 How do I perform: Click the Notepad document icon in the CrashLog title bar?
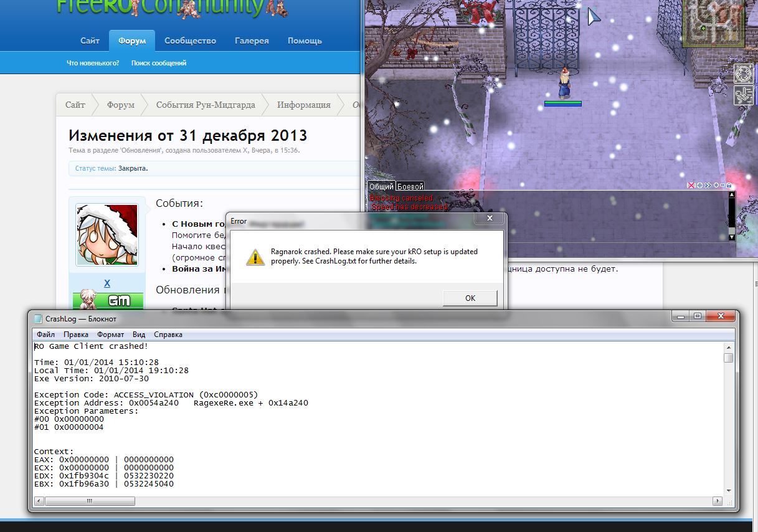[38, 318]
